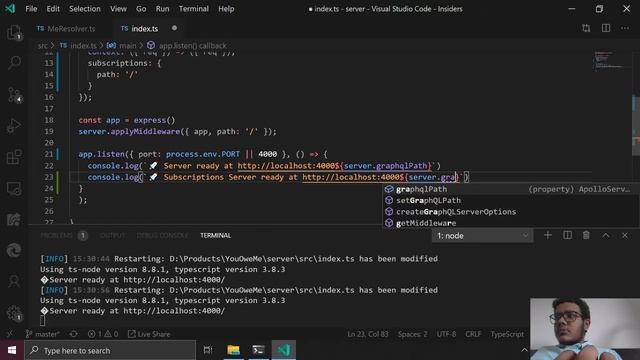This screenshot has width=640, height=360.
Task: Maximize the panel with the up chevron
Action: coord(606,235)
